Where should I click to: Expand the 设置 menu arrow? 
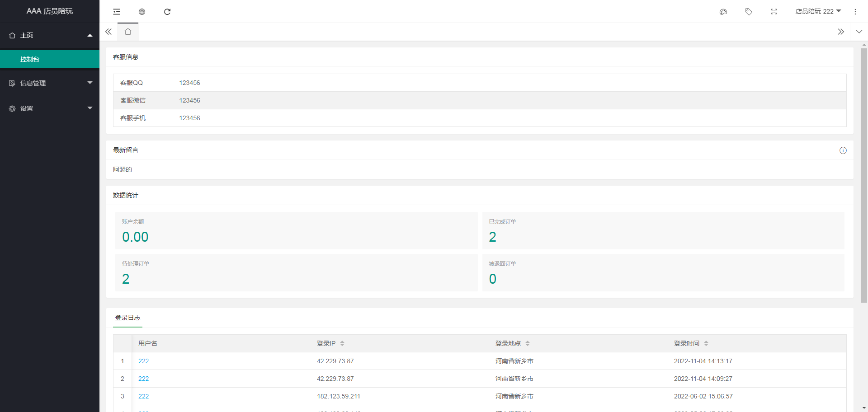coord(90,108)
